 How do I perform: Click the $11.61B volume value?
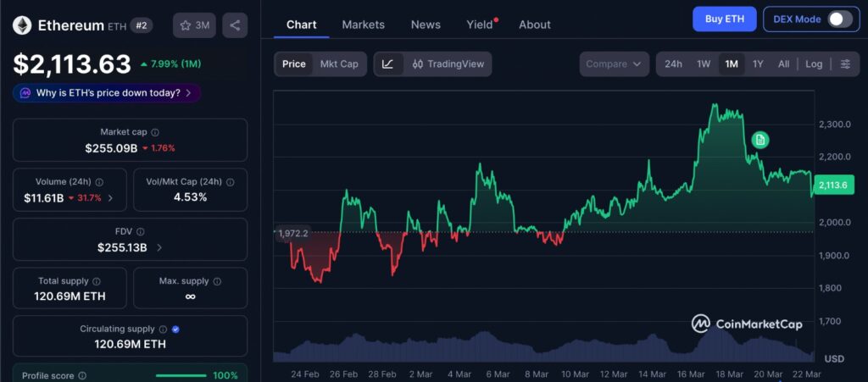point(44,198)
